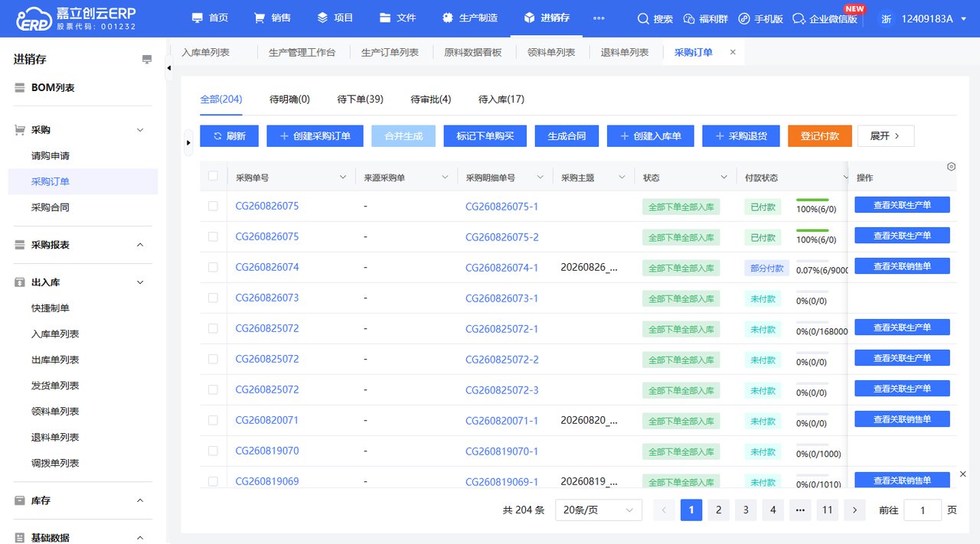Click 标记下单购买 button
Viewport: 980px width, 544px height.
pyautogui.click(x=485, y=136)
